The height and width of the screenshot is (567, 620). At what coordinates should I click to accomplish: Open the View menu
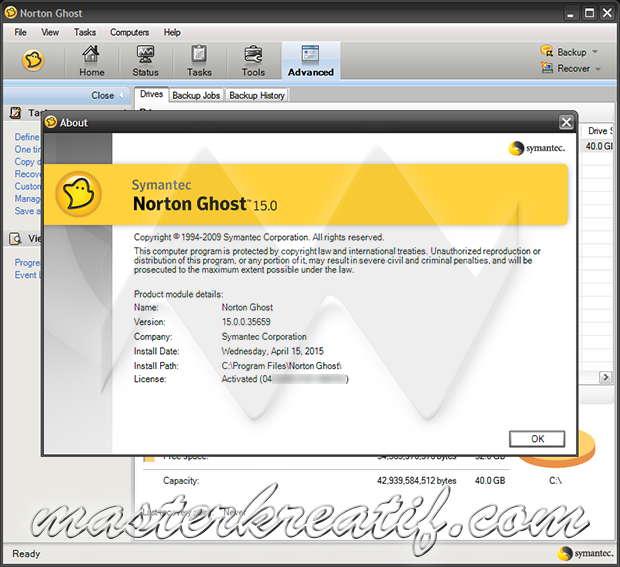point(50,32)
